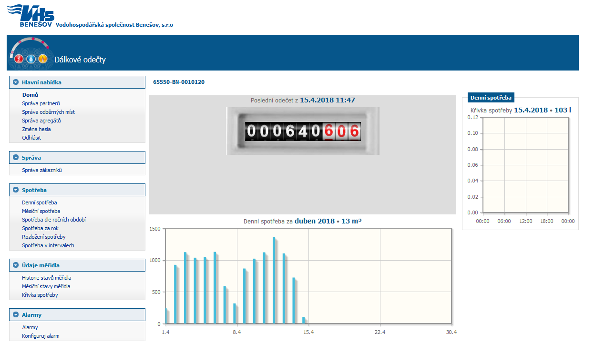Log out via Odhlásit link
This screenshot has width=605, height=364.
pos(31,138)
